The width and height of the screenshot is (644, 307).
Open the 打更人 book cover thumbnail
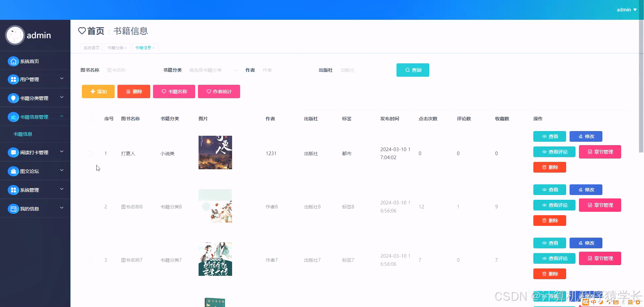coord(215,152)
